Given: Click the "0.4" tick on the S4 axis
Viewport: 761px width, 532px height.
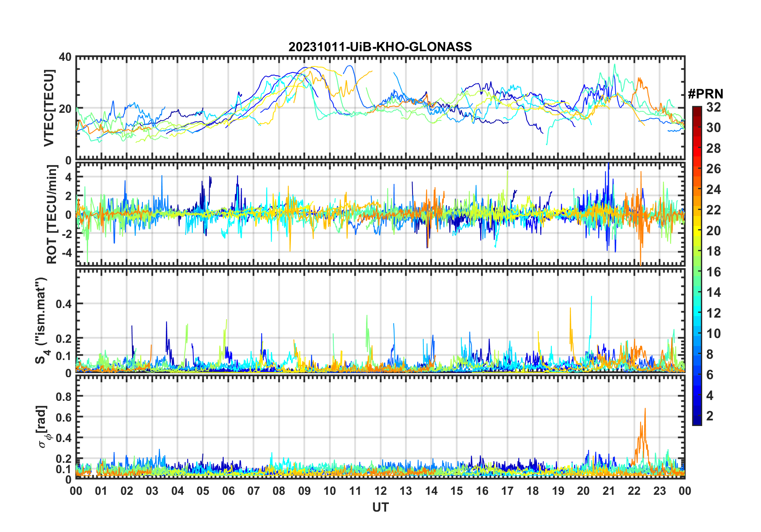Looking at the screenshot, I should point(64,304).
